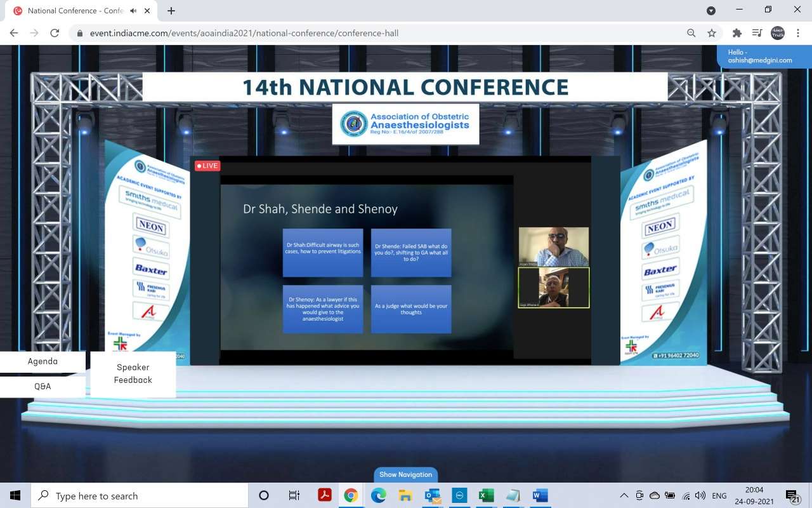
Task: Open Wi-Fi network tray icon
Action: pos(686,496)
